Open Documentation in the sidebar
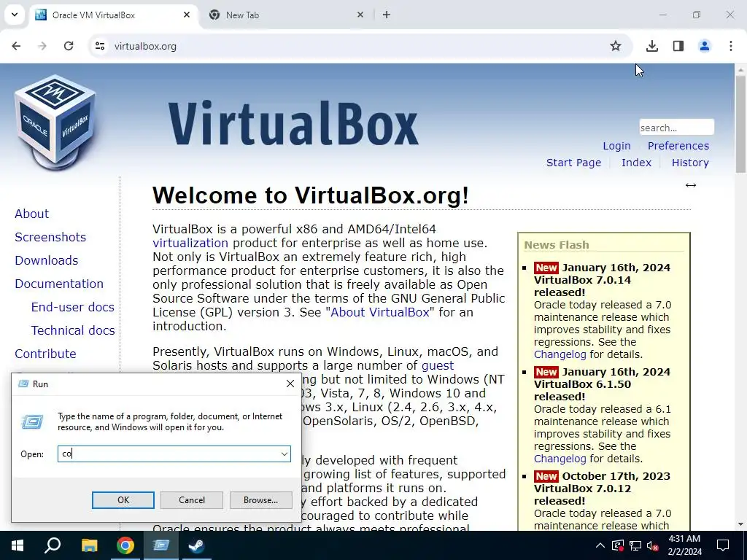The image size is (747, 560). point(59,284)
